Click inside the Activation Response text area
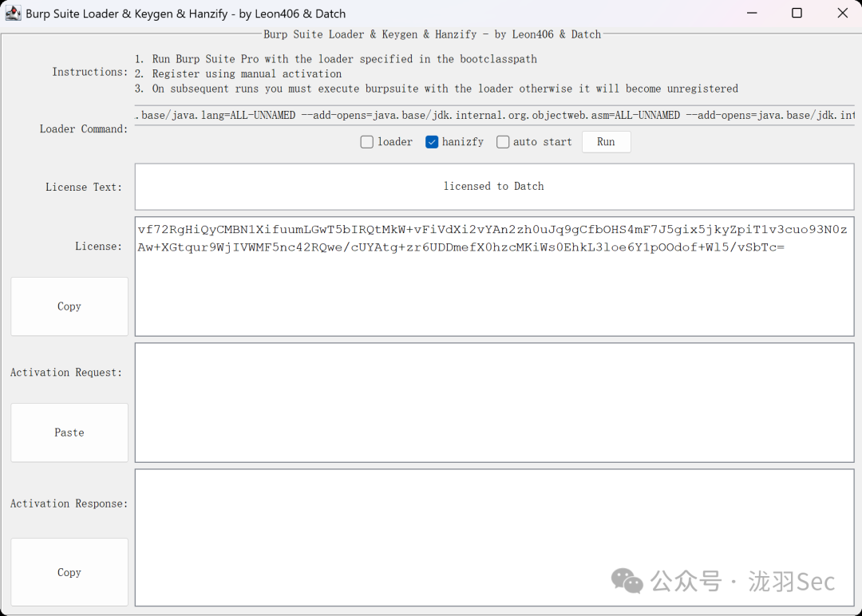Image resolution: width=862 pixels, height=616 pixels. pyautogui.click(x=494, y=538)
